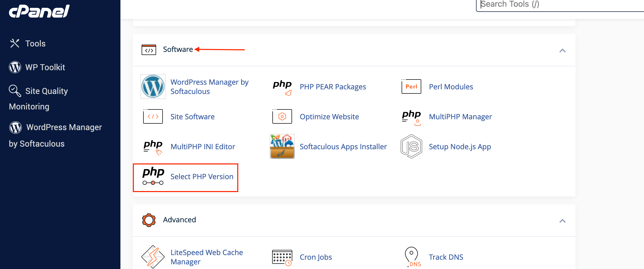Collapse the Advanced section chevron

tap(562, 221)
